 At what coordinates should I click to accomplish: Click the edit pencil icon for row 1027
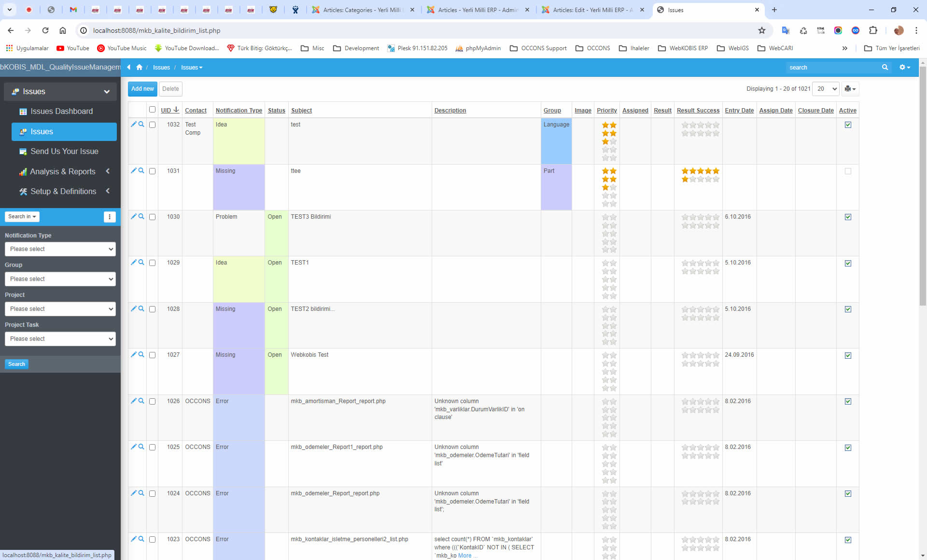pyautogui.click(x=134, y=355)
